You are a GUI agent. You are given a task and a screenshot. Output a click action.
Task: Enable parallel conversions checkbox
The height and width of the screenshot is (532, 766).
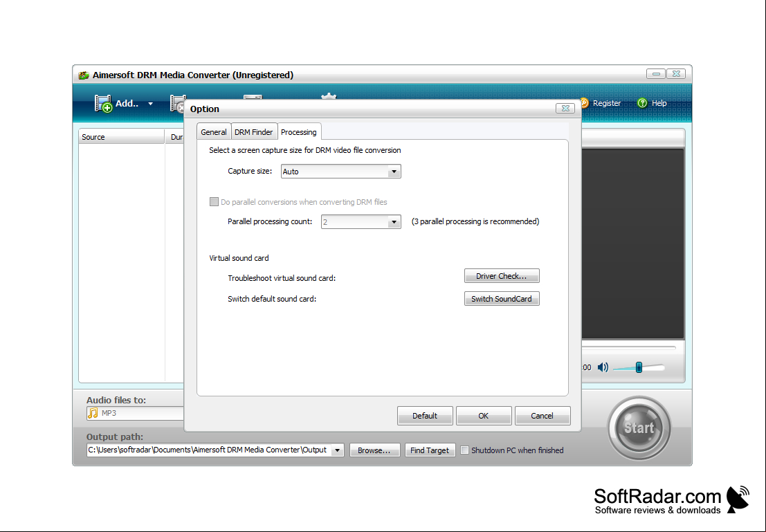click(214, 202)
